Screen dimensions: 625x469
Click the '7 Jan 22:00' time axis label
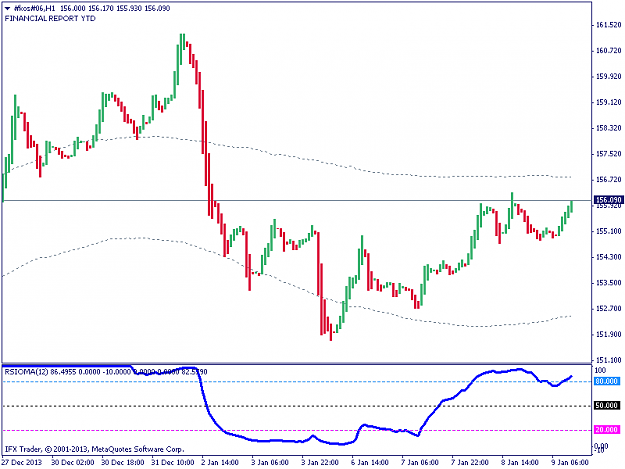[x=470, y=463]
